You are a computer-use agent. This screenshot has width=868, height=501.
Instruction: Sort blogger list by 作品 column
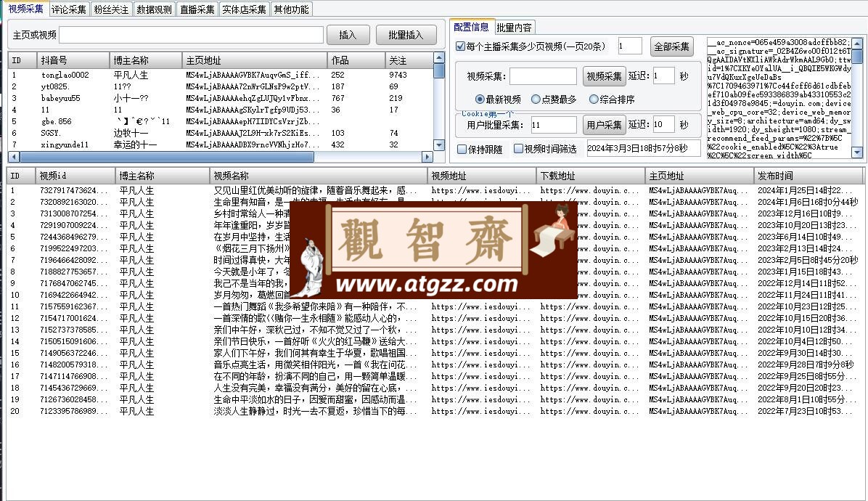pos(356,60)
